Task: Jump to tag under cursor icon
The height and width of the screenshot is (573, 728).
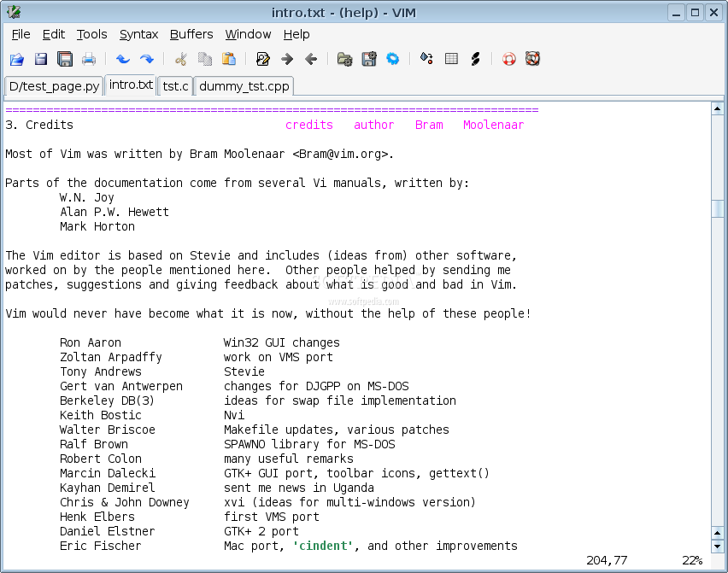Action: tap(475, 59)
